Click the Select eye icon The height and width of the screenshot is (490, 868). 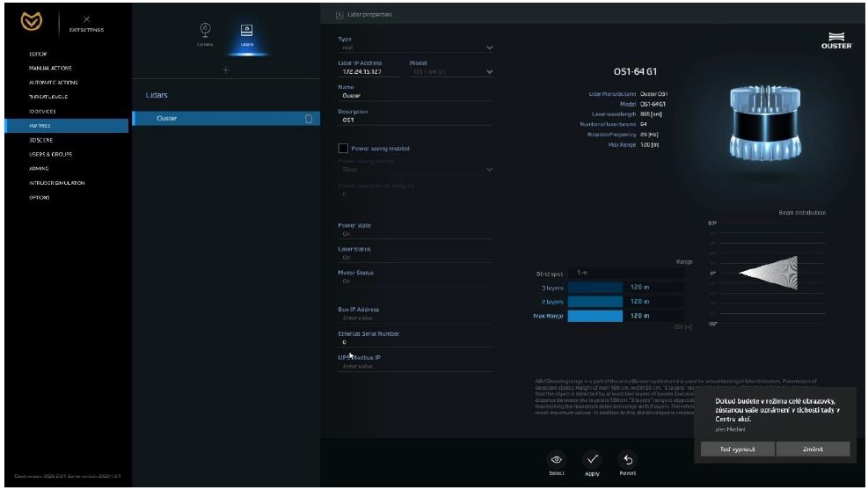[557, 459]
